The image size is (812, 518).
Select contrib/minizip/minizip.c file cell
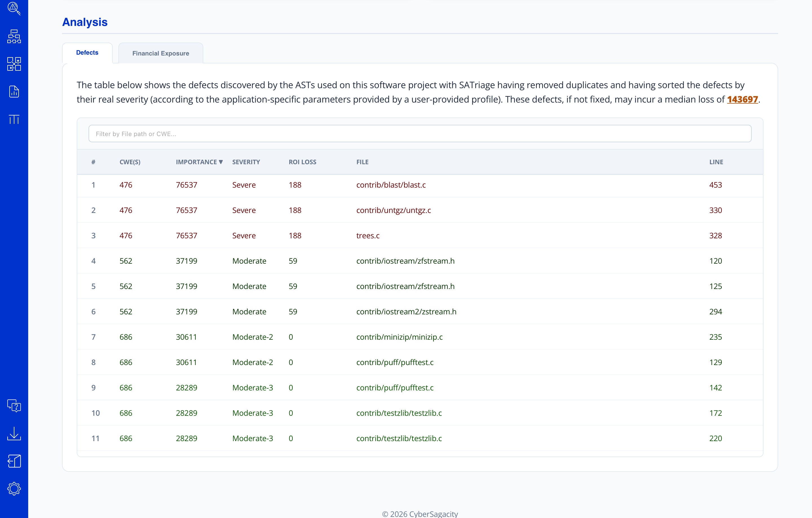tap(399, 337)
